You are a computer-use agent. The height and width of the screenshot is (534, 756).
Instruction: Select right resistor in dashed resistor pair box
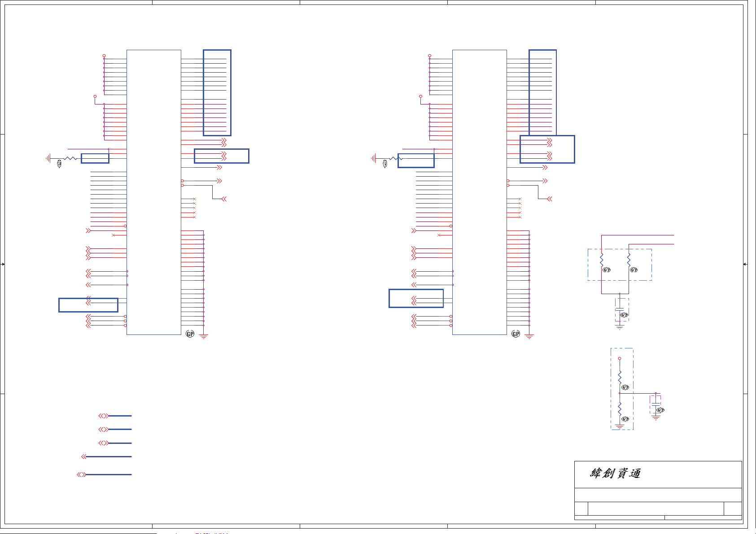pos(629,259)
